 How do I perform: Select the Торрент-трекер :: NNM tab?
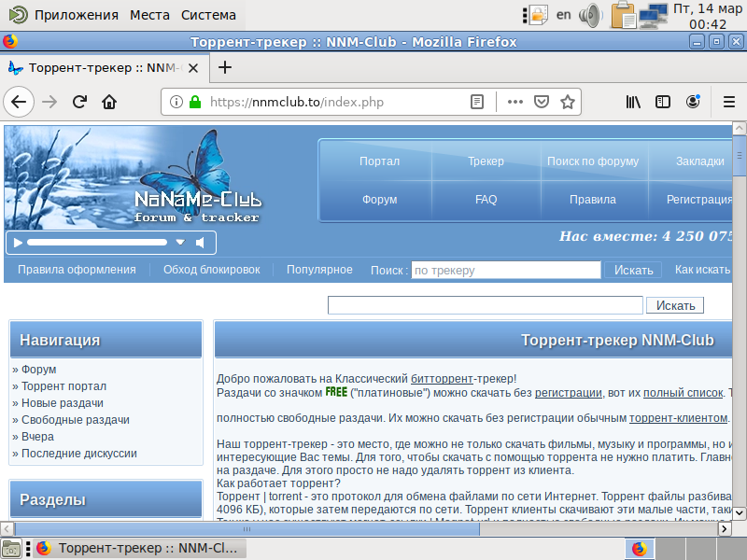point(105,68)
